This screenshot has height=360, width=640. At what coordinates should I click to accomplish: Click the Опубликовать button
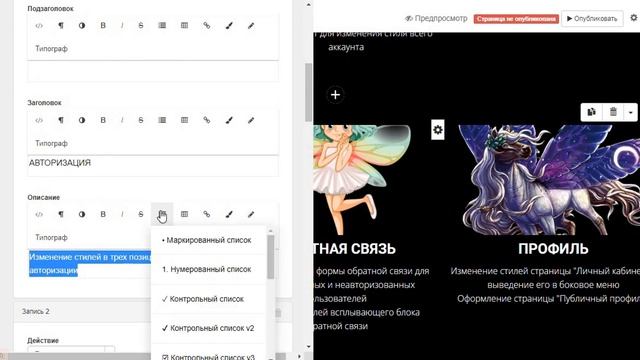click(x=592, y=18)
